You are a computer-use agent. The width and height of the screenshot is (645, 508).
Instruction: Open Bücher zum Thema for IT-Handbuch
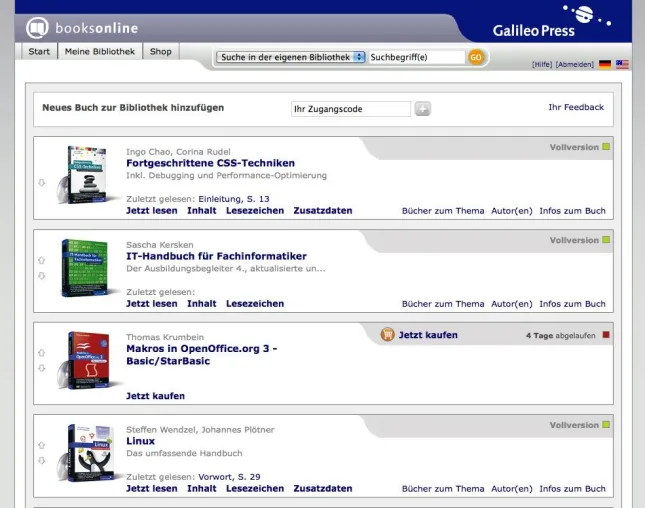[443, 304]
